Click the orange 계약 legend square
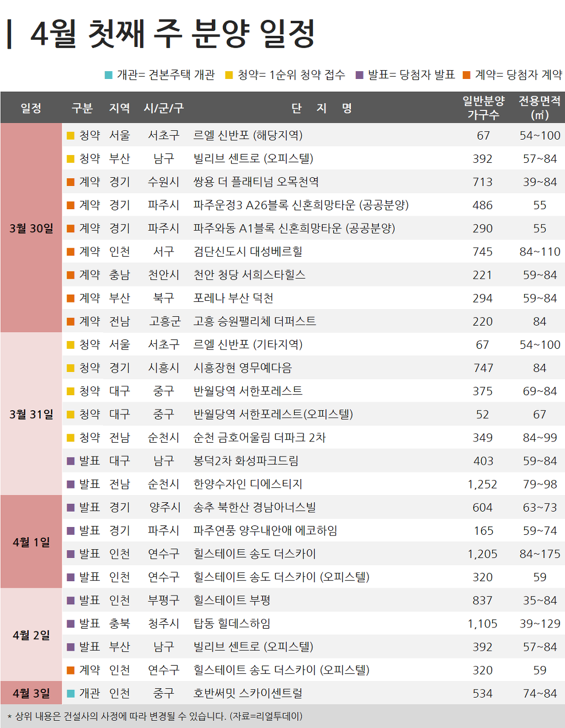 click(x=467, y=75)
